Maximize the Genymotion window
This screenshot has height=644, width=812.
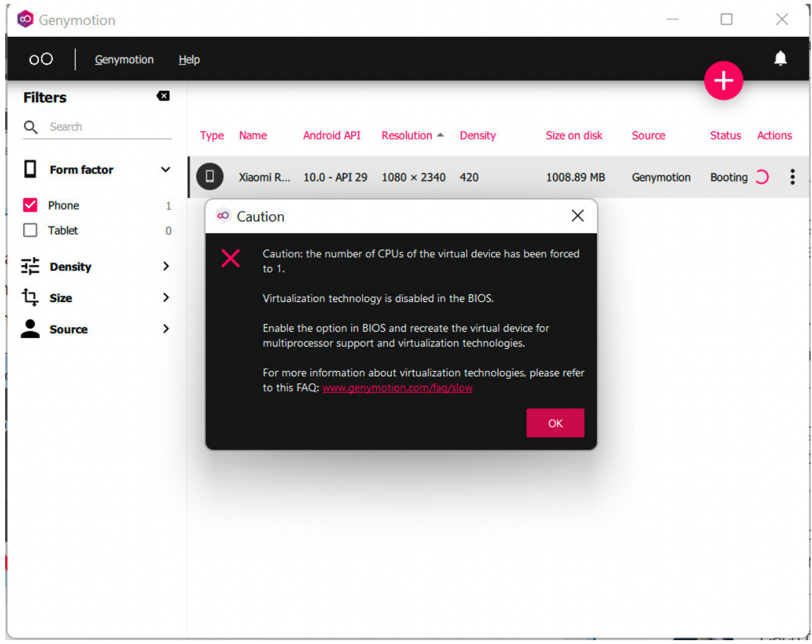pos(727,19)
